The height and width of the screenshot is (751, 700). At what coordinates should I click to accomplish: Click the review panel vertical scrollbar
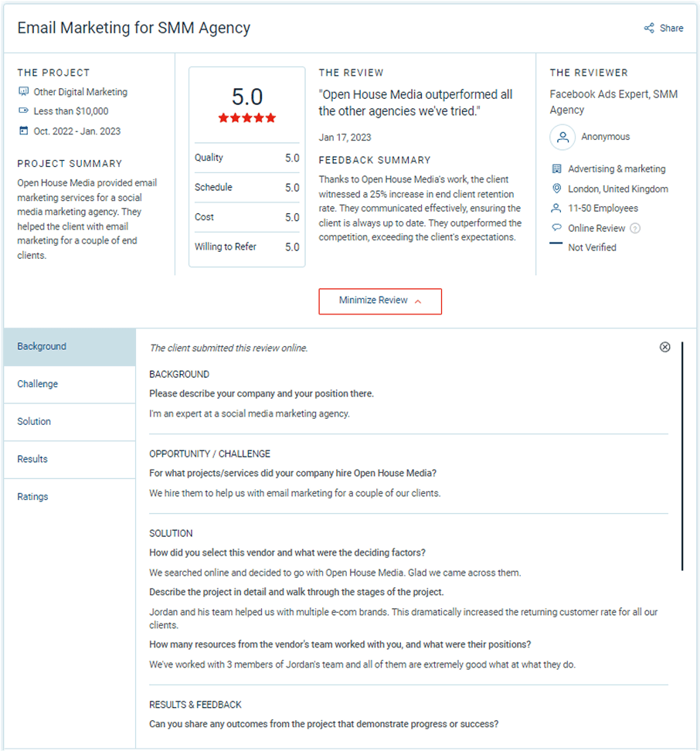click(682, 456)
